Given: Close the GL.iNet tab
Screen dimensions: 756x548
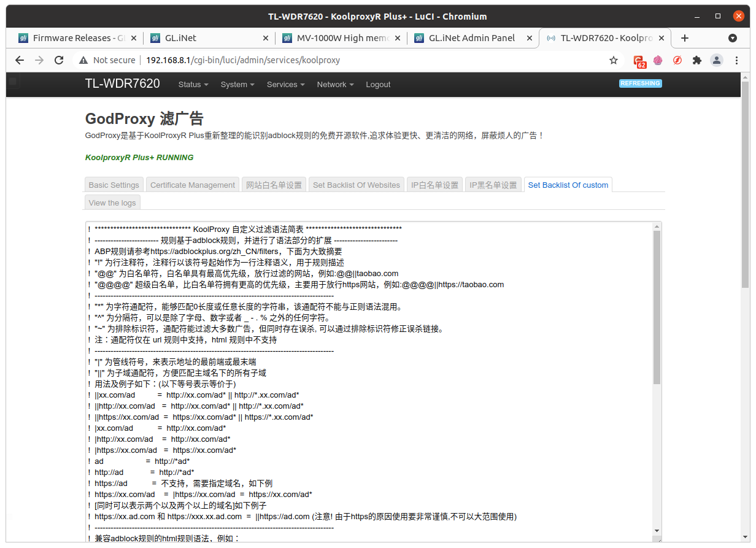Looking at the screenshot, I should tap(266, 38).
